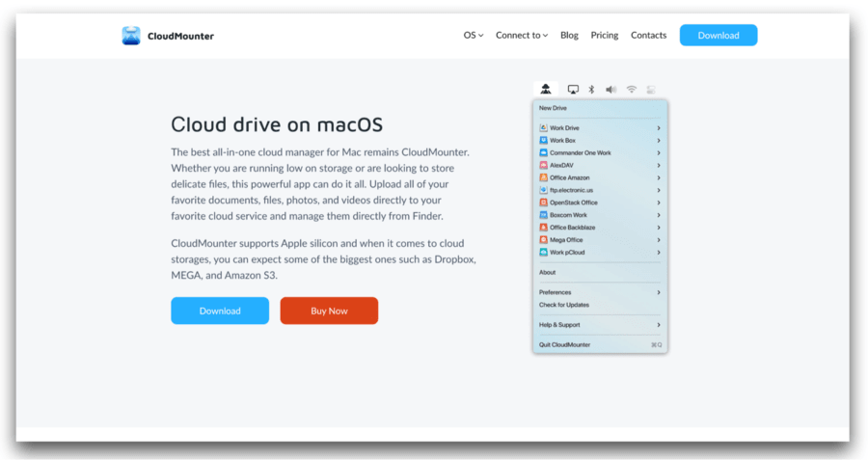868x460 pixels.
Task: Click the Office Amazon drive icon
Action: click(544, 177)
